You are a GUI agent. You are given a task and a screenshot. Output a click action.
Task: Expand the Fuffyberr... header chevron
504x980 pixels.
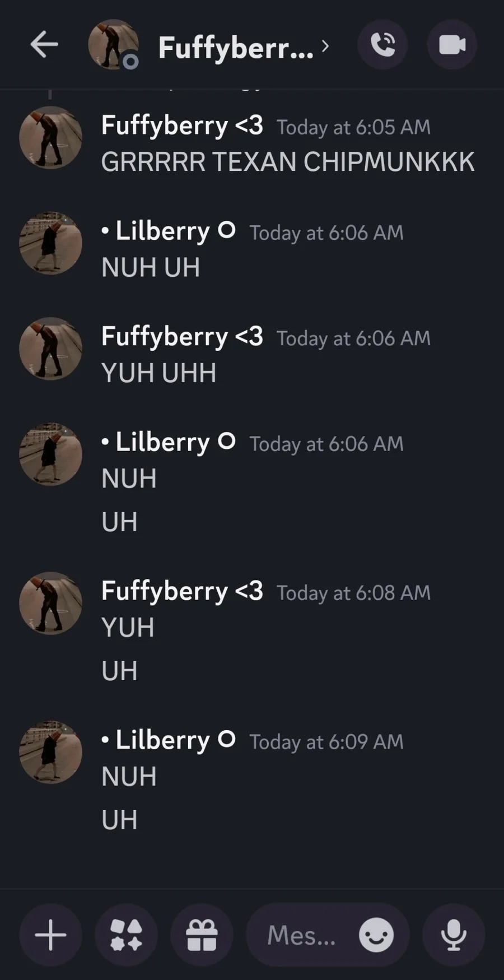click(x=325, y=46)
